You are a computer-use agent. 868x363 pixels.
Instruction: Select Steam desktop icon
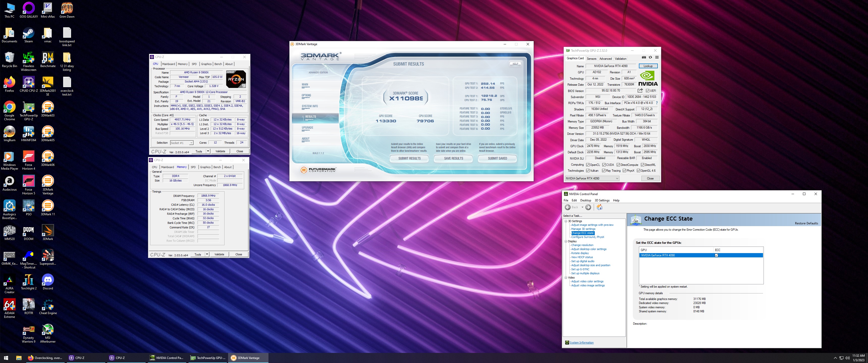point(29,35)
